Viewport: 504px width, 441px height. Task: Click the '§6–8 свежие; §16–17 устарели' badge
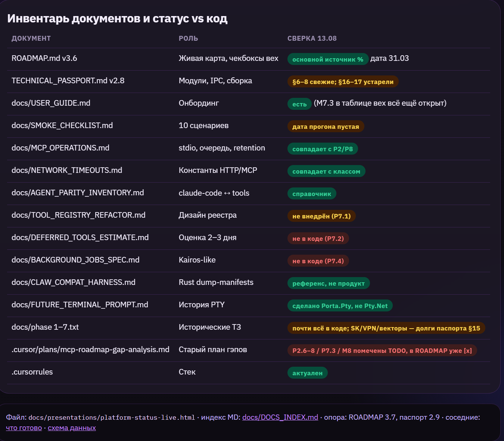tap(343, 81)
